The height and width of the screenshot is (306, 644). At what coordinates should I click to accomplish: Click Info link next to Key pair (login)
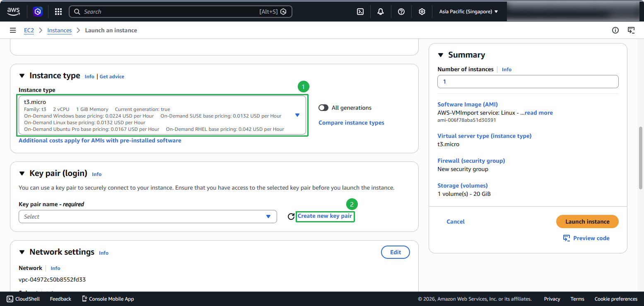point(96,174)
